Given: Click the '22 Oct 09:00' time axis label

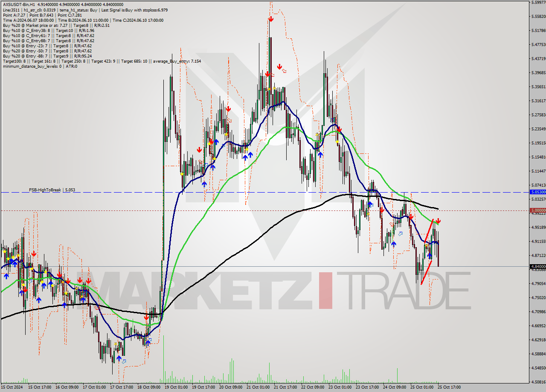Looking at the screenshot, I should tap(312, 387).
